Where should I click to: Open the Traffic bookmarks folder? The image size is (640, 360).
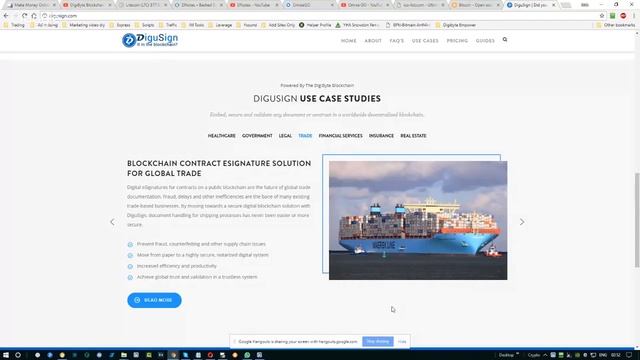point(168,25)
